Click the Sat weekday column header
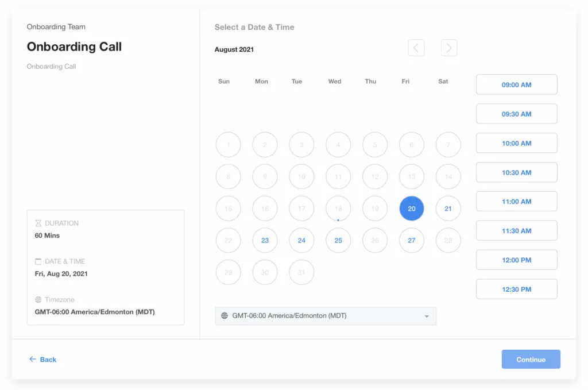This screenshot has height=390, width=588. coord(443,82)
